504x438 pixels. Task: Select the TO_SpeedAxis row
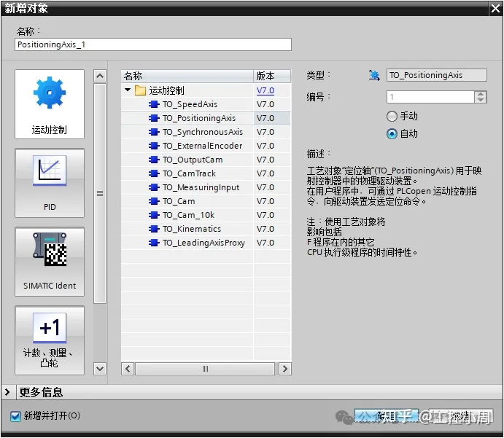point(206,104)
